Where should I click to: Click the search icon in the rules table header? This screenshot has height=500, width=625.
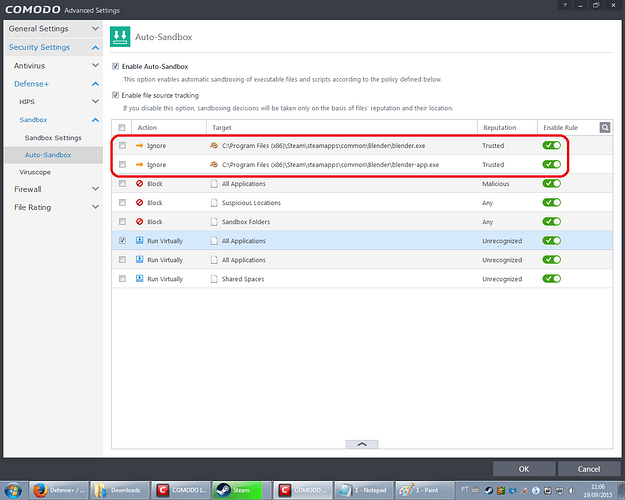pos(605,128)
